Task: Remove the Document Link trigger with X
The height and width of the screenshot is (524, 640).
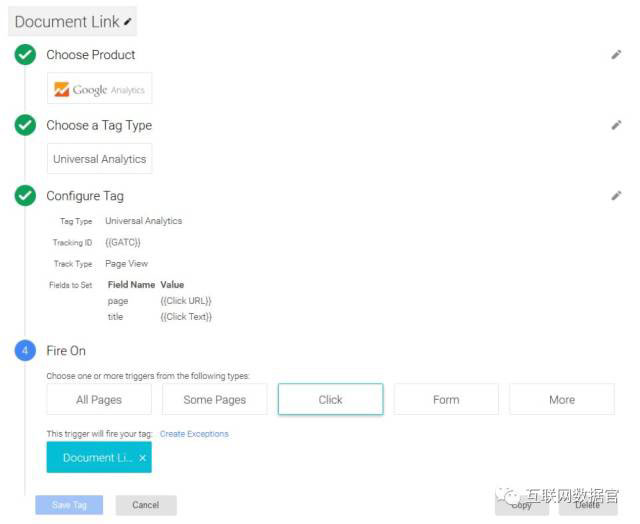Action: (142, 458)
